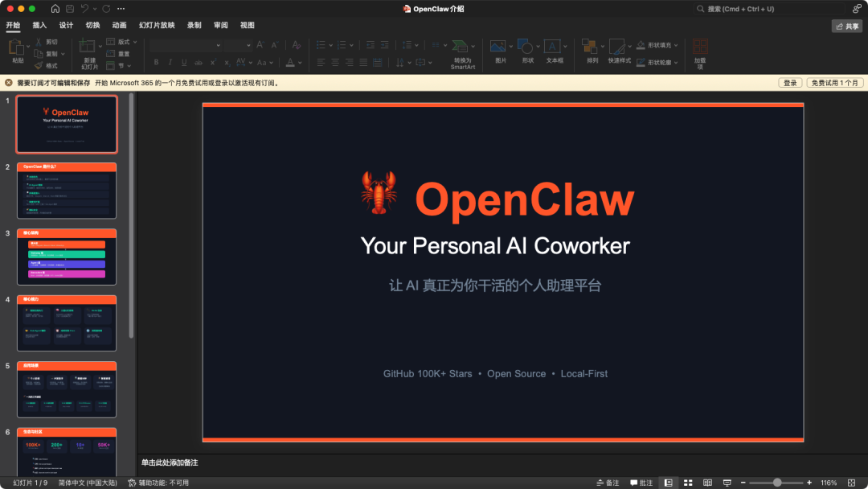Toggle subscript formatting
The height and width of the screenshot is (489, 868).
coord(227,63)
